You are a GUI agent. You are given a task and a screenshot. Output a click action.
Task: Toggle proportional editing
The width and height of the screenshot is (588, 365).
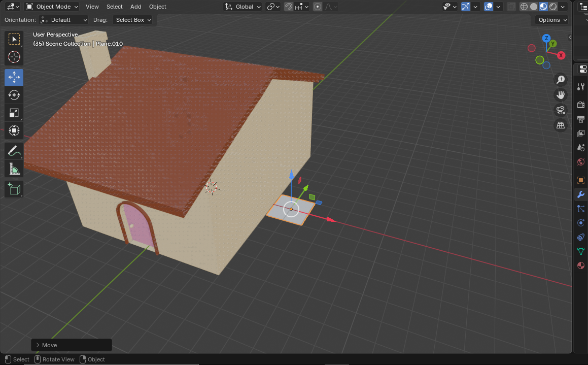(x=318, y=7)
